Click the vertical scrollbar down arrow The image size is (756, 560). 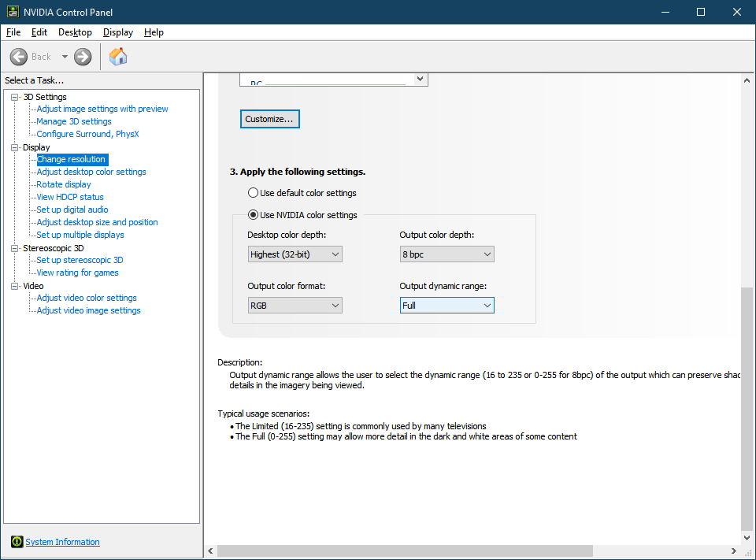point(747,537)
